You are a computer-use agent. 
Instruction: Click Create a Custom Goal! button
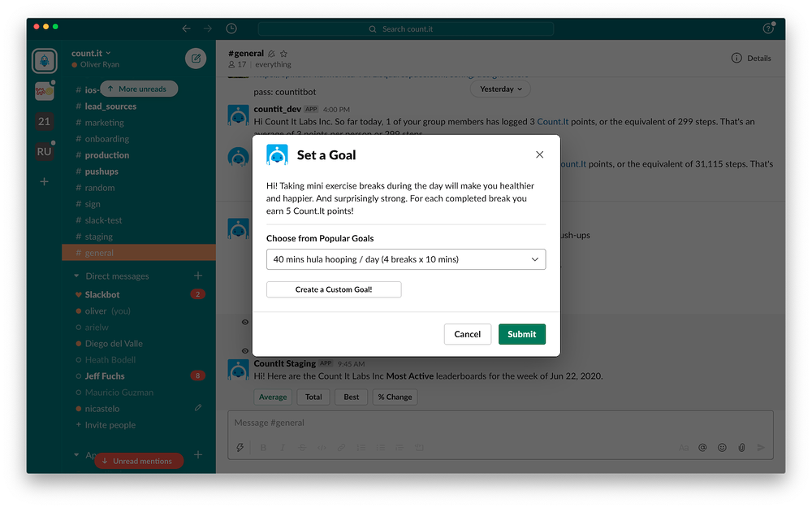(334, 289)
